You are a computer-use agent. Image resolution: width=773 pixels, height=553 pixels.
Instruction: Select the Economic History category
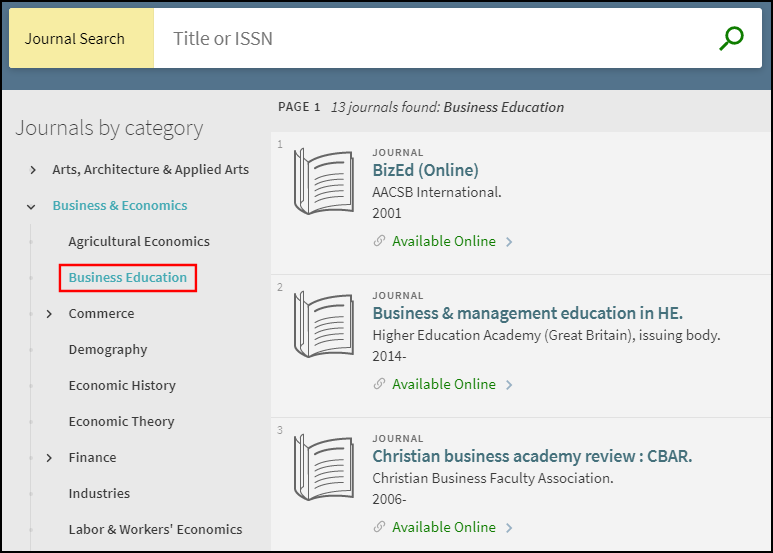tap(122, 385)
